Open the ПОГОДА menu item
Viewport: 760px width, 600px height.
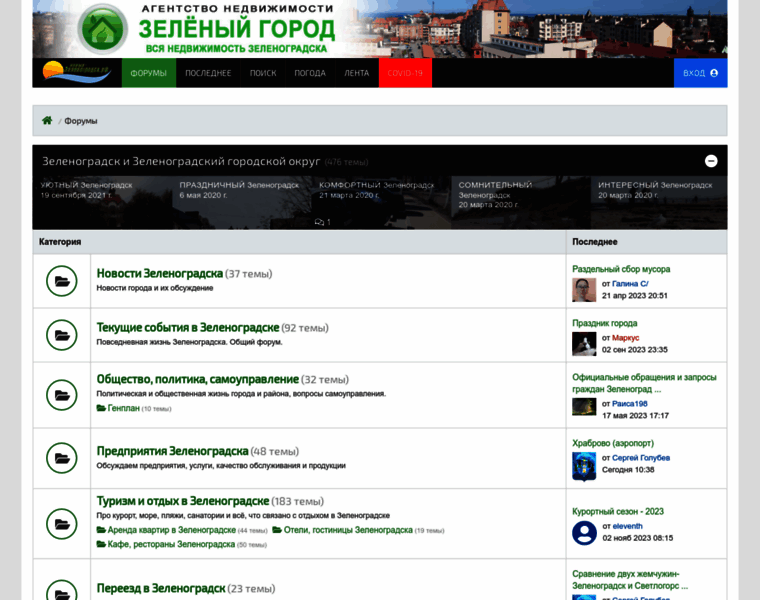pyautogui.click(x=310, y=73)
